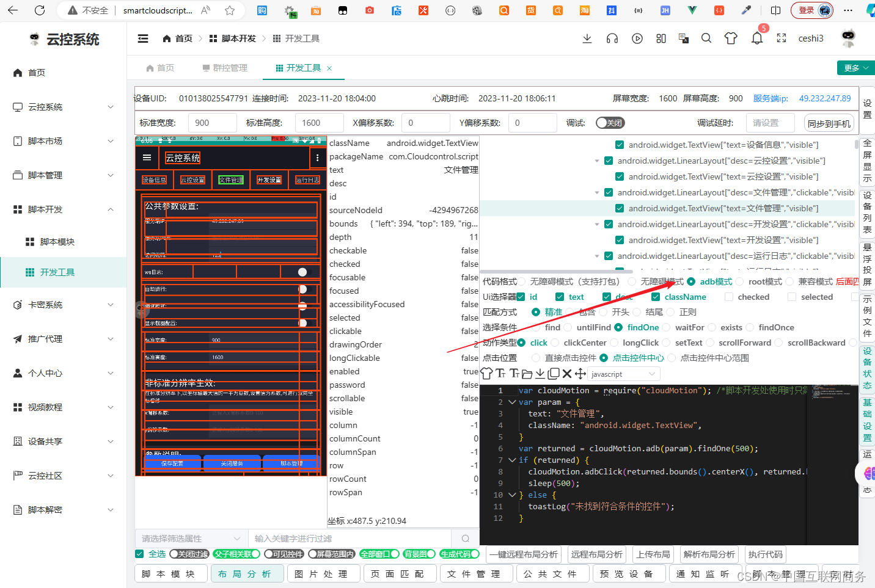Expand the 脚本市场 sidebar menu

point(64,141)
